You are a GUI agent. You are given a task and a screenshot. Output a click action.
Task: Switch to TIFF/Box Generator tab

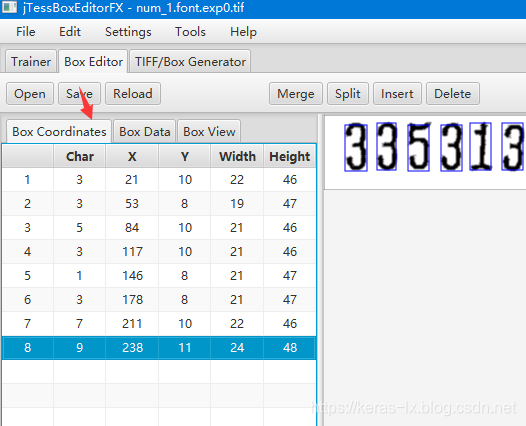(190, 61)
